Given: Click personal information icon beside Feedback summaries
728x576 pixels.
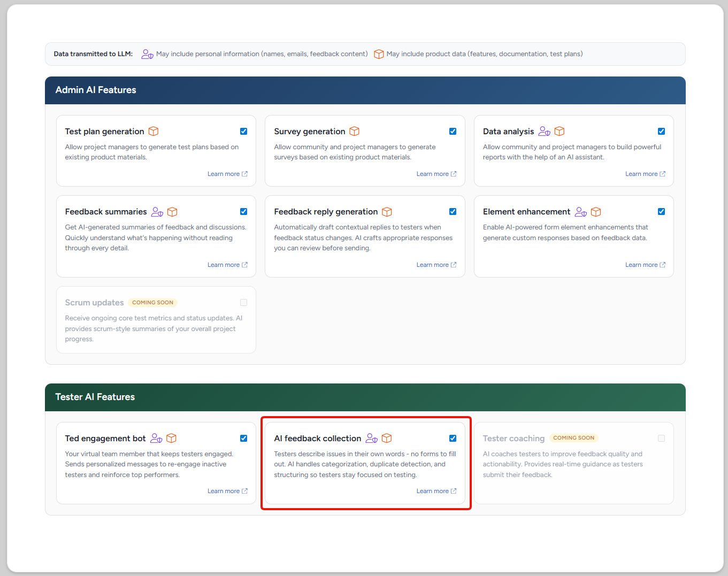Looking at the screenshot, I should (157, 212).
